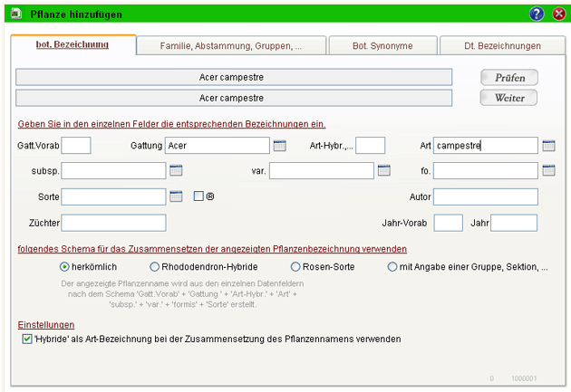This screenshot has height=392, width=571.
Task: Select the 'Rosen-Sorte' radio option
Action: (295, 267)
